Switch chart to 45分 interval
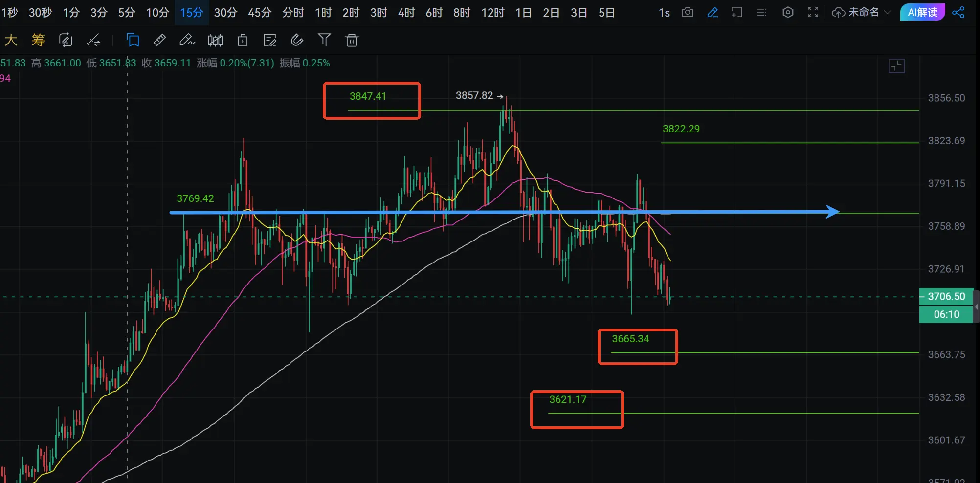 point(259,12)
